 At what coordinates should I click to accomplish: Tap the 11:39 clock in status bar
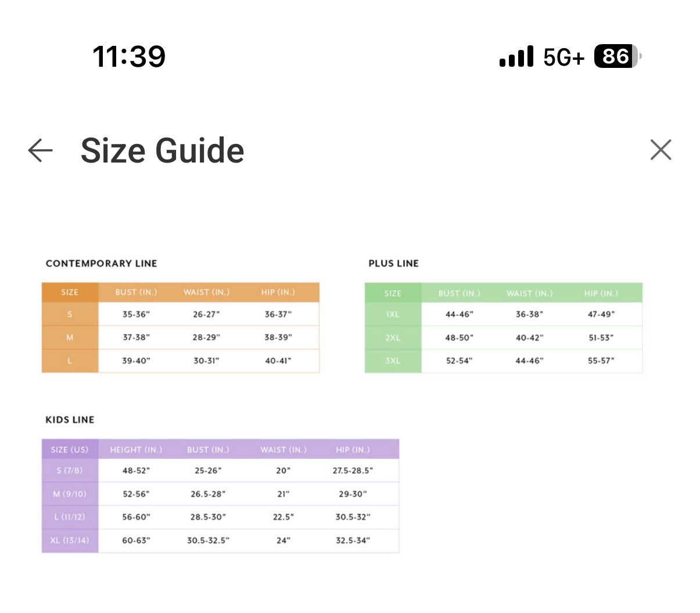tap(129, 56)
